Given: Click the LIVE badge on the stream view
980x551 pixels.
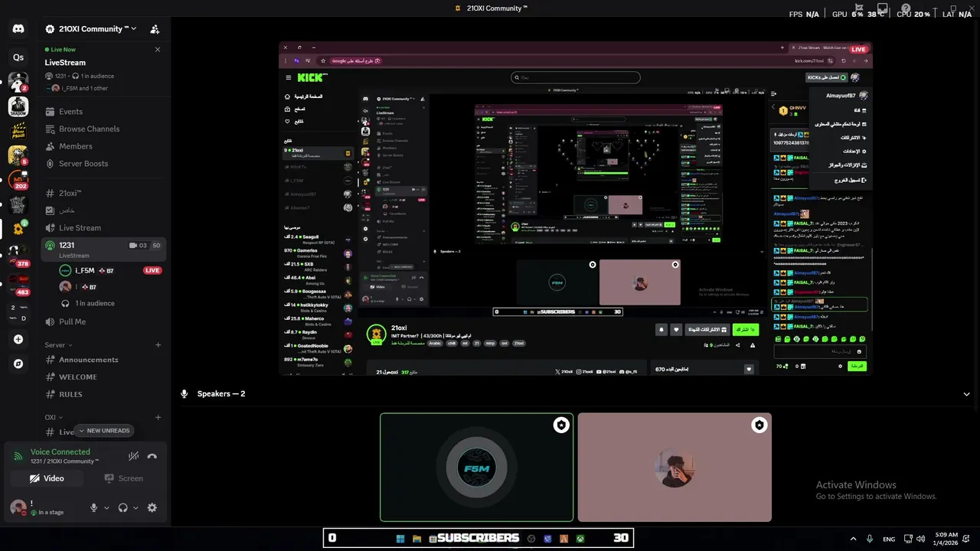Looking at the screenshot, I should 858,50.
